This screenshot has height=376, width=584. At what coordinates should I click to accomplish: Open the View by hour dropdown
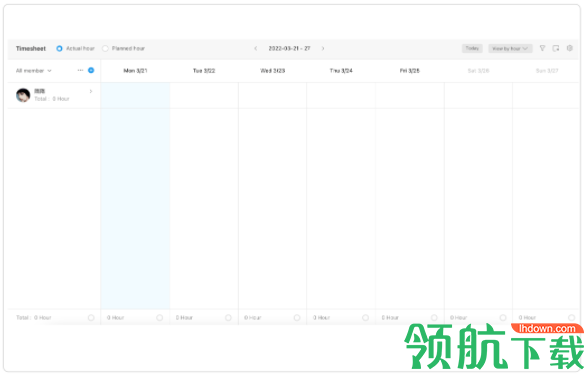(x=510, y=48)
